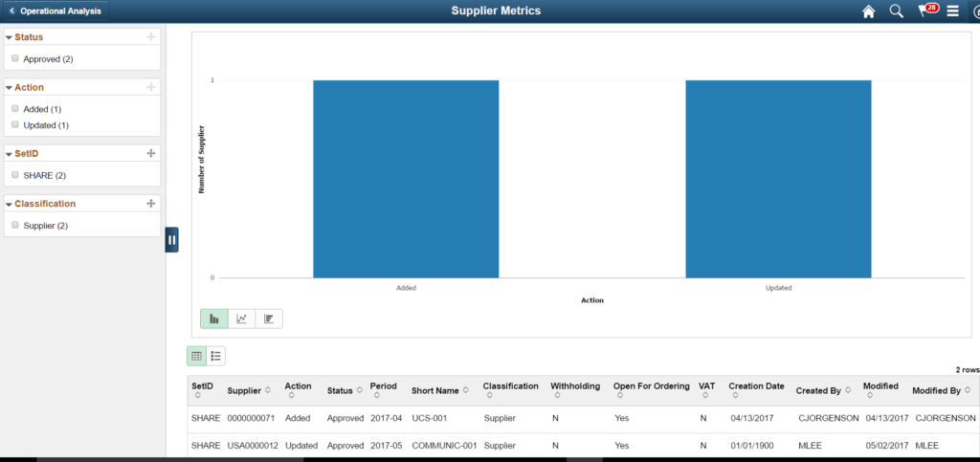This screenshot has width=980, height=462.
Task: Collapse the SetID facet section
Action: (9, 154)
